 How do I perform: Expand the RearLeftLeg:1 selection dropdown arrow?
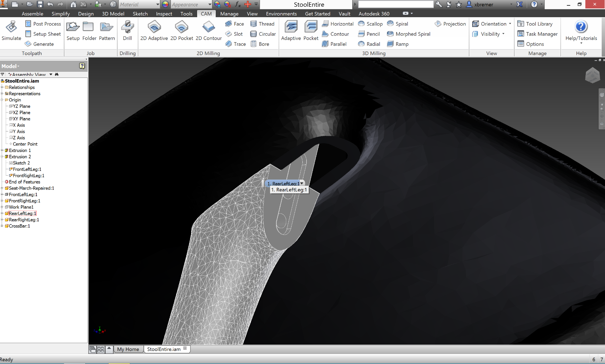[x=302, y=183]
